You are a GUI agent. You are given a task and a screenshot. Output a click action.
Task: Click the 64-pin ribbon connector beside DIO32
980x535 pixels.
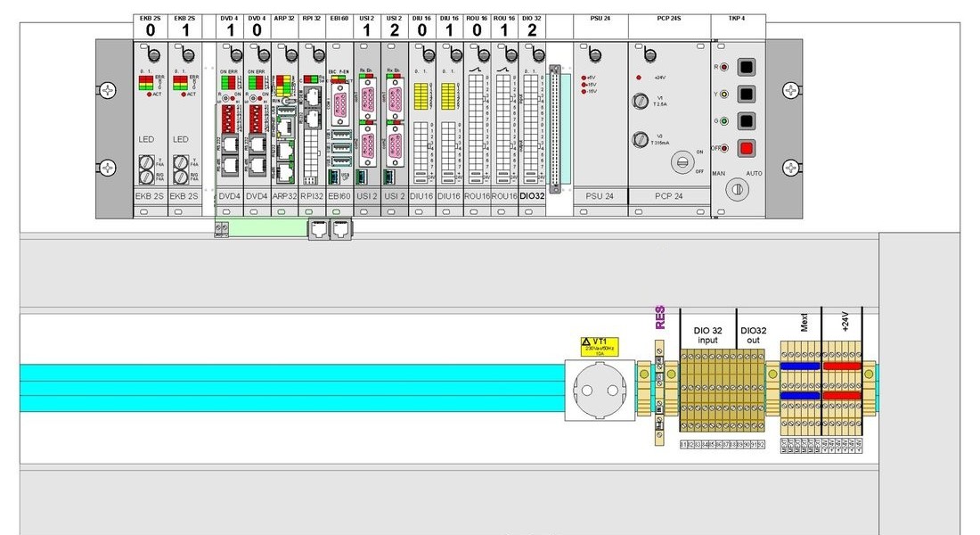[554, 129]
